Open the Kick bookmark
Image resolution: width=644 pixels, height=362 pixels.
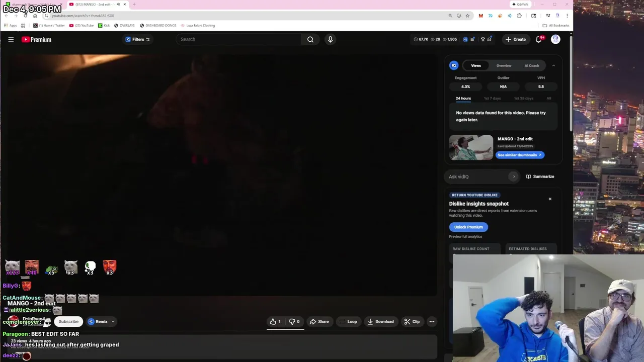(104, 26)
